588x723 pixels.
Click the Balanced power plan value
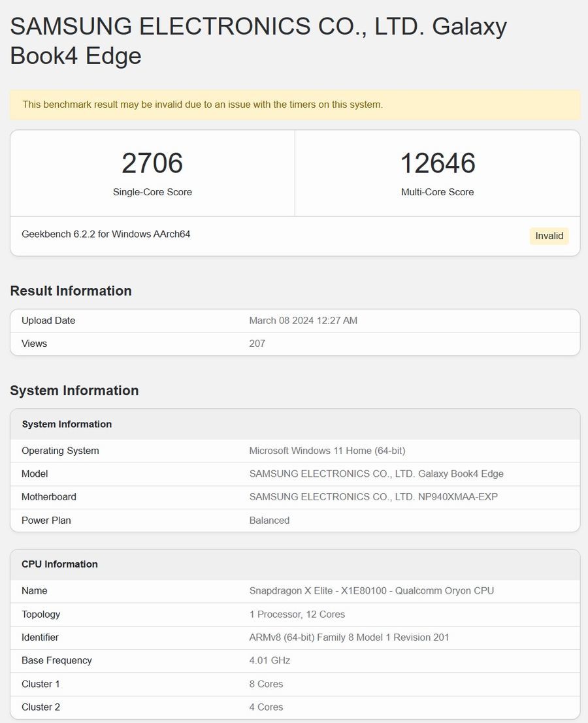click(269, 521)
